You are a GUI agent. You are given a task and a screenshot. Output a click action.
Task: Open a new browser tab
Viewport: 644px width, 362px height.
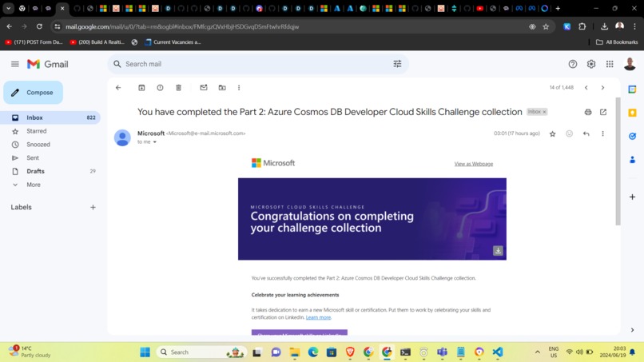click(x=558, y=8)
